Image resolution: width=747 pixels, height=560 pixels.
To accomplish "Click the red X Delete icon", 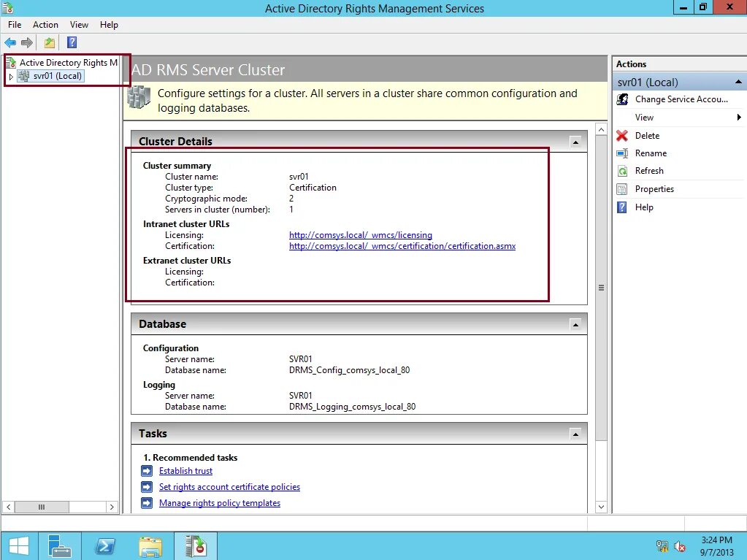I will tap(622, 136).
